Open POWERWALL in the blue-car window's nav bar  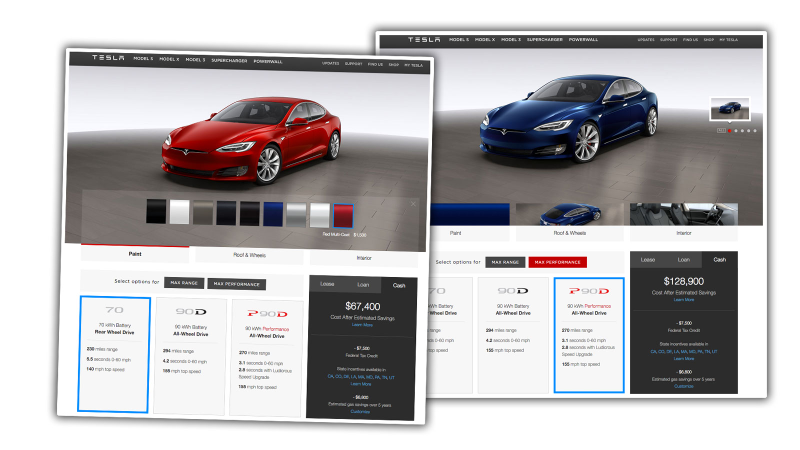[584, 39]
